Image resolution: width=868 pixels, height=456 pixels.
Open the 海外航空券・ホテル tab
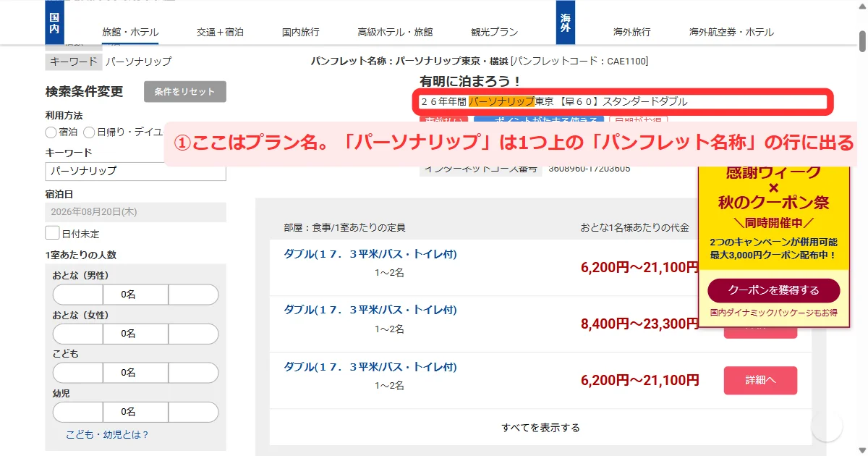731,32
